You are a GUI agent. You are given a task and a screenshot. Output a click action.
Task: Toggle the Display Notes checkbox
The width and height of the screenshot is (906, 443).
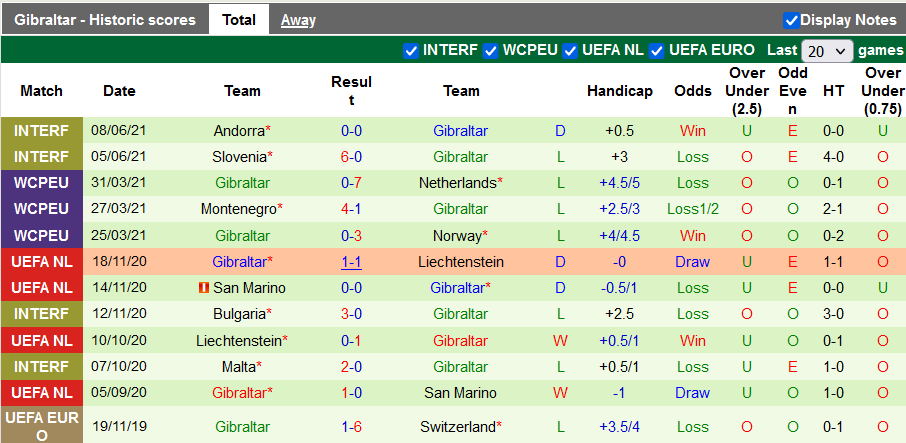click(791, 20)
